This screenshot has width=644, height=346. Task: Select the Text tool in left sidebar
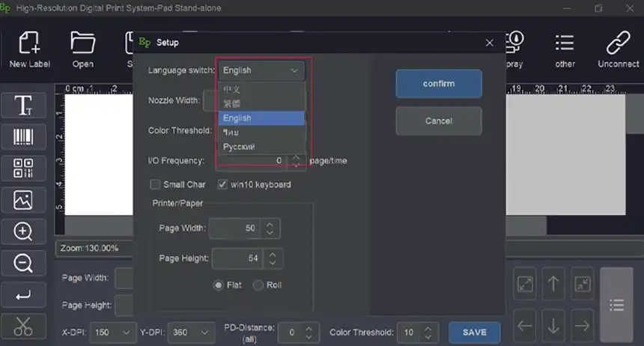(23, 106)
